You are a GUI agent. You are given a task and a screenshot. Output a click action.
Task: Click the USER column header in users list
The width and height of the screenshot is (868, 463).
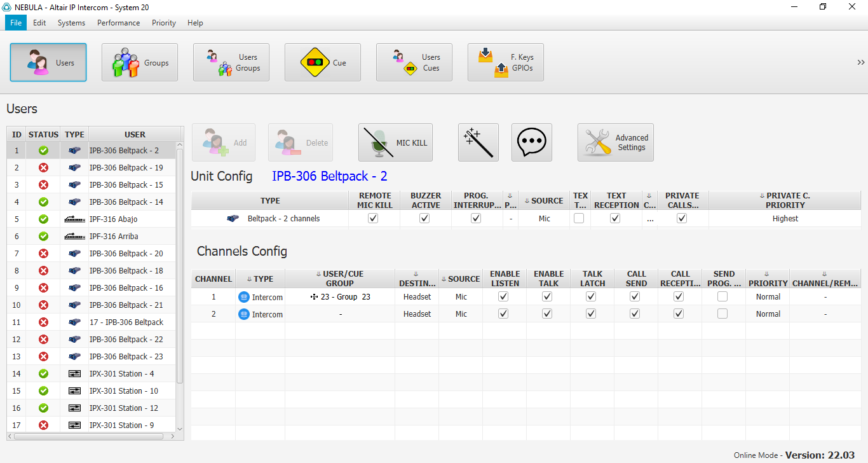tap(135, 134)
